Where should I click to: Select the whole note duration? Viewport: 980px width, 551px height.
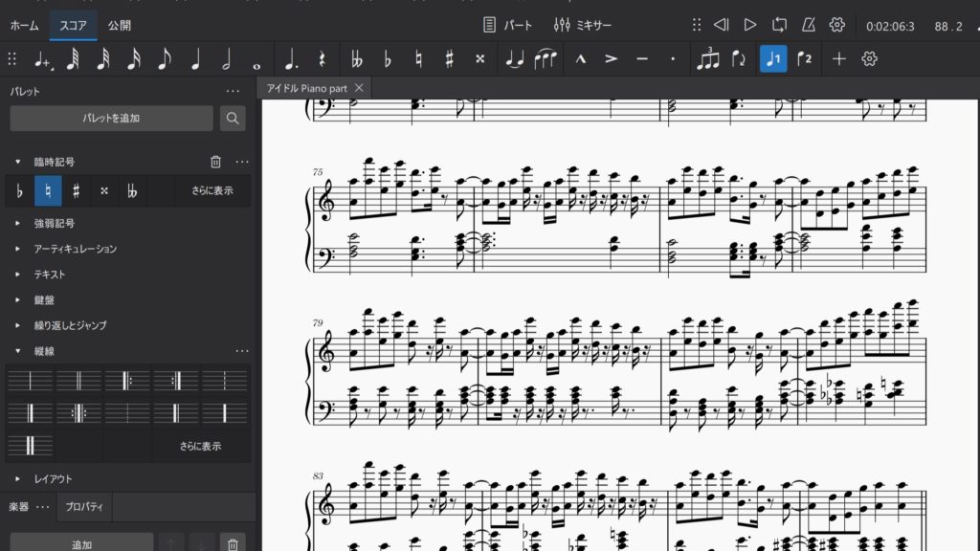point(256,64)
